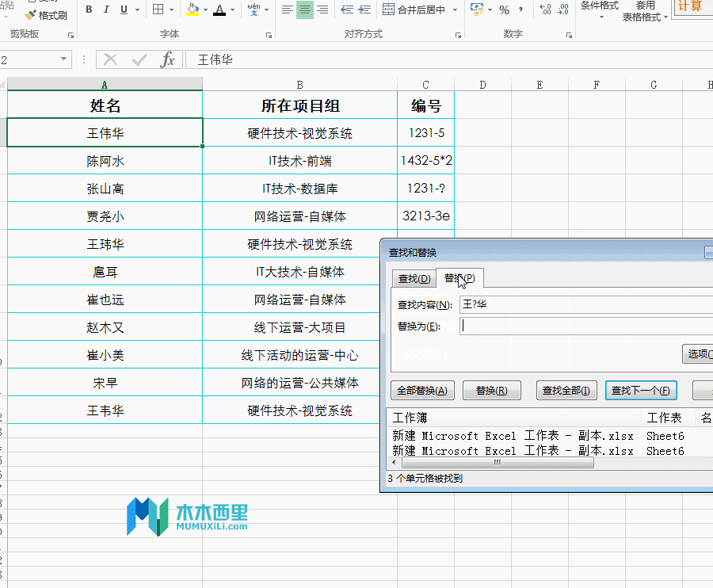Screen dimensions: 713x588
Task: Open borders dropdown arrow
Action: coord(171,10)
